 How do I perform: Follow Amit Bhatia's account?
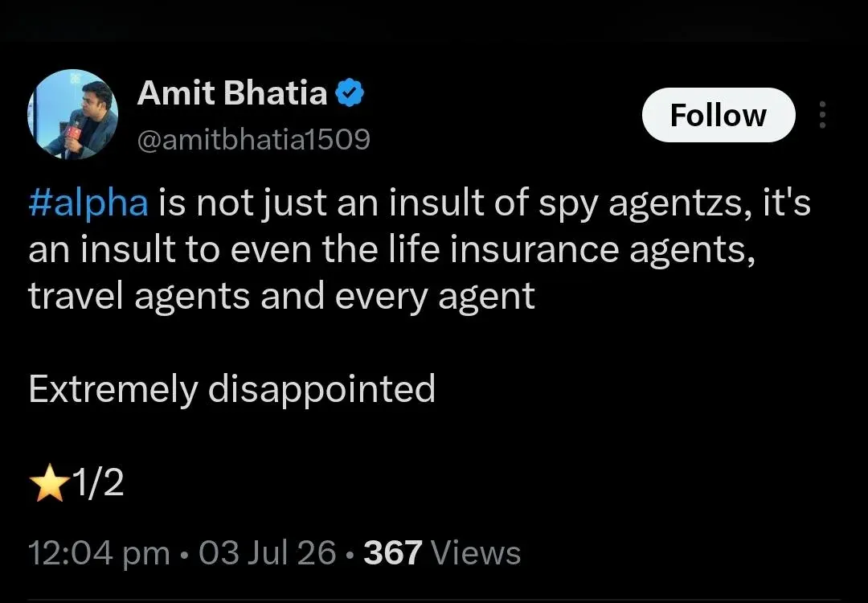point(718,115)
